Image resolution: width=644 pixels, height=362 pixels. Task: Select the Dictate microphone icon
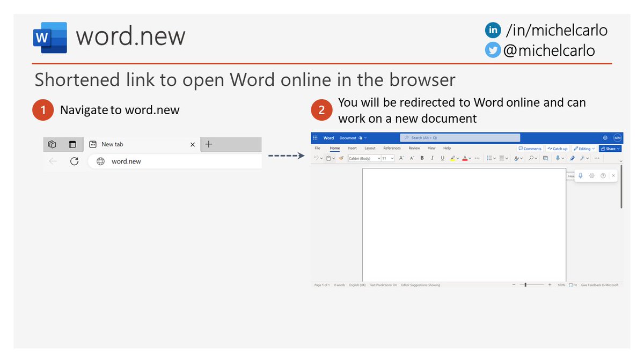pyautogui.click(x=558, y=158)
